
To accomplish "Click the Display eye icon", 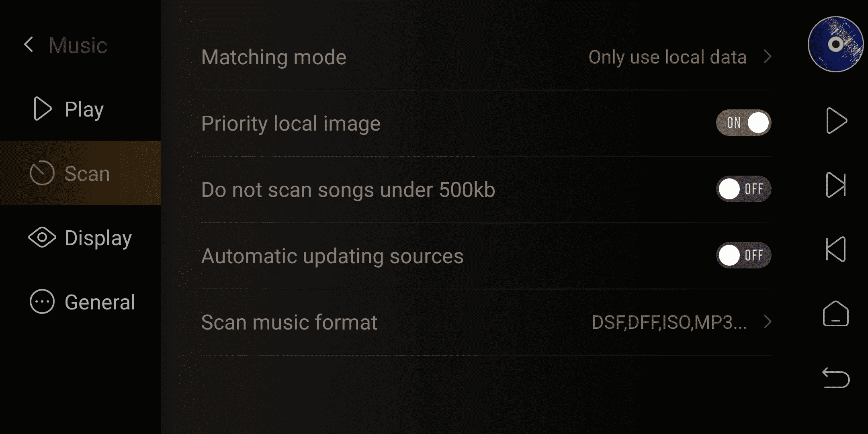I will (42, 237).
